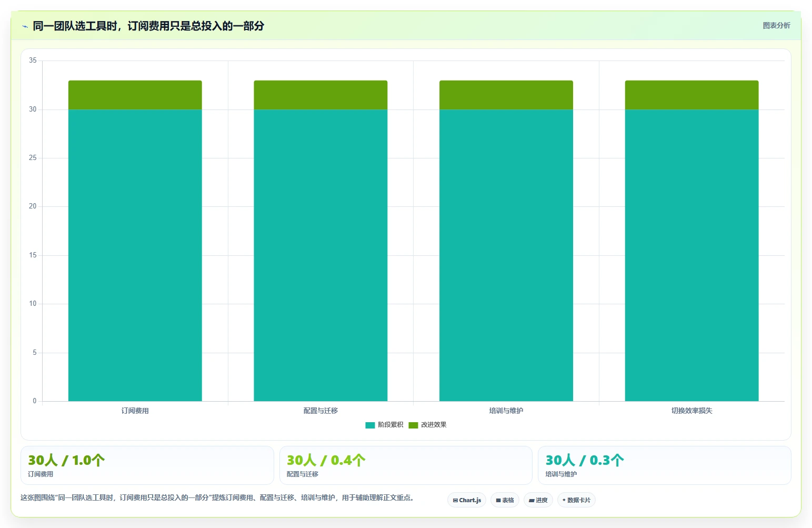Click the 进度 tag pill
This screenshot has height=528, width=812.
pos(538,500)
